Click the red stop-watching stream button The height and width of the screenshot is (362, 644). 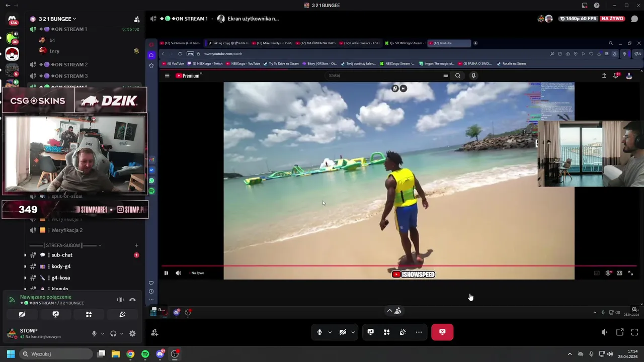coord(442,332)
